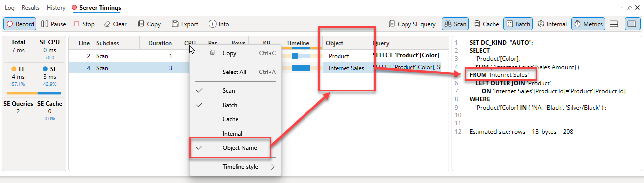
Task: Show Internal events in the toolbar
Action: pyautogui.click(x=552, y=24)
